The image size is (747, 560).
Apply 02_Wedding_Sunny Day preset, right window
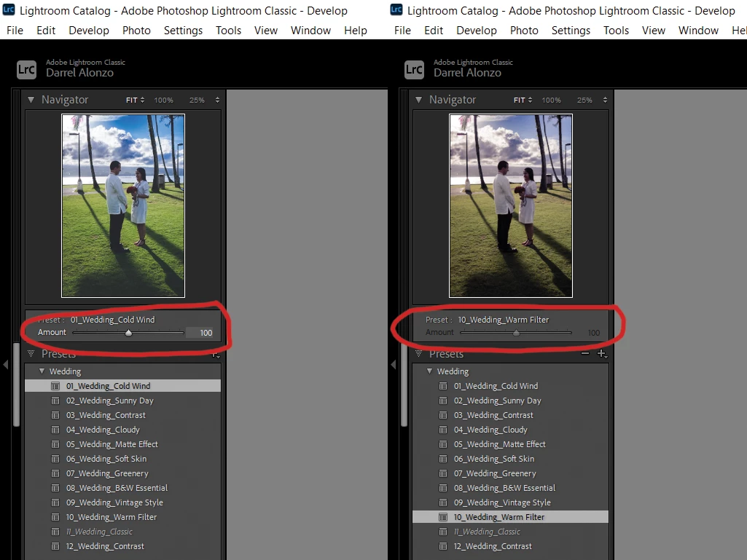coord(510,401)
